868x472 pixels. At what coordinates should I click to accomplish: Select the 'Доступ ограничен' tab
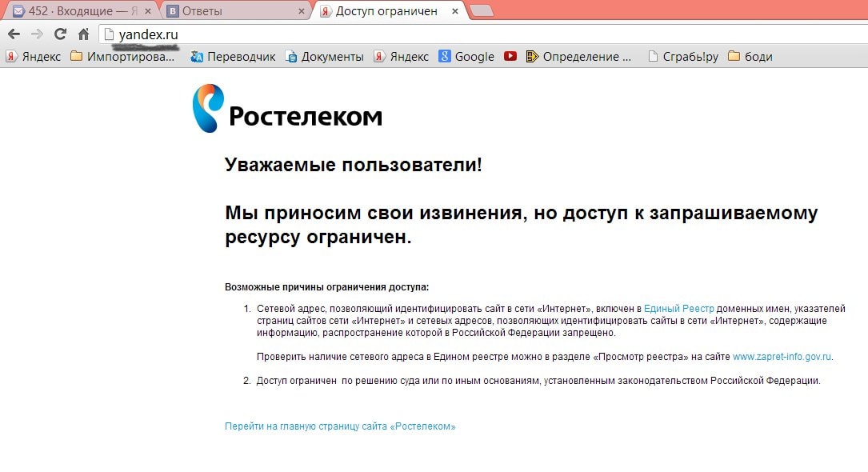391,11
